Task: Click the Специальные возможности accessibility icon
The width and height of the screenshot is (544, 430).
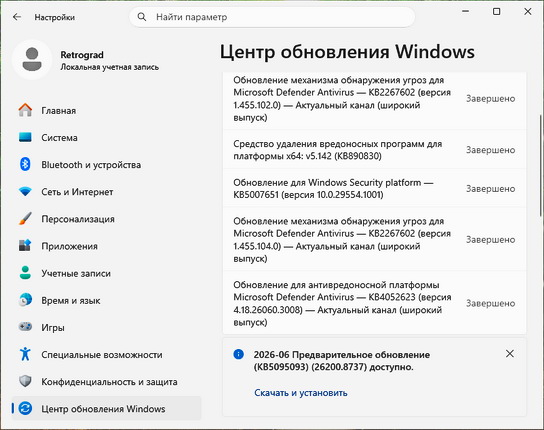Action: (25, 354)
